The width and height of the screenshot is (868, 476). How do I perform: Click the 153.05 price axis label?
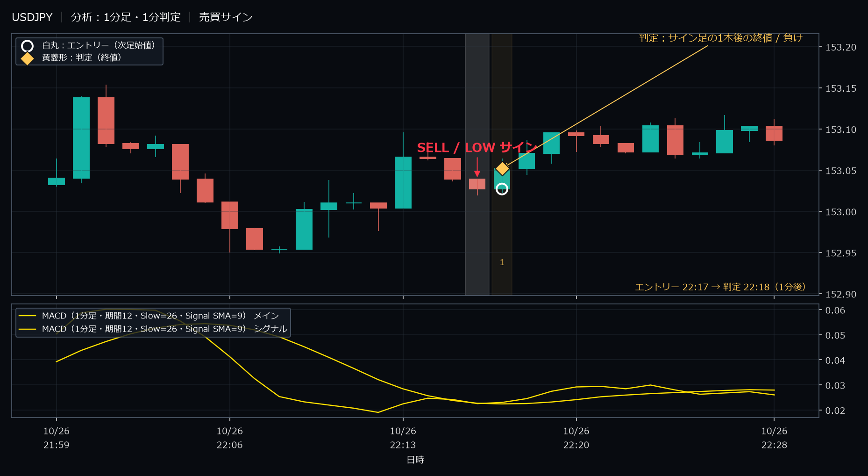coord(841,171)
